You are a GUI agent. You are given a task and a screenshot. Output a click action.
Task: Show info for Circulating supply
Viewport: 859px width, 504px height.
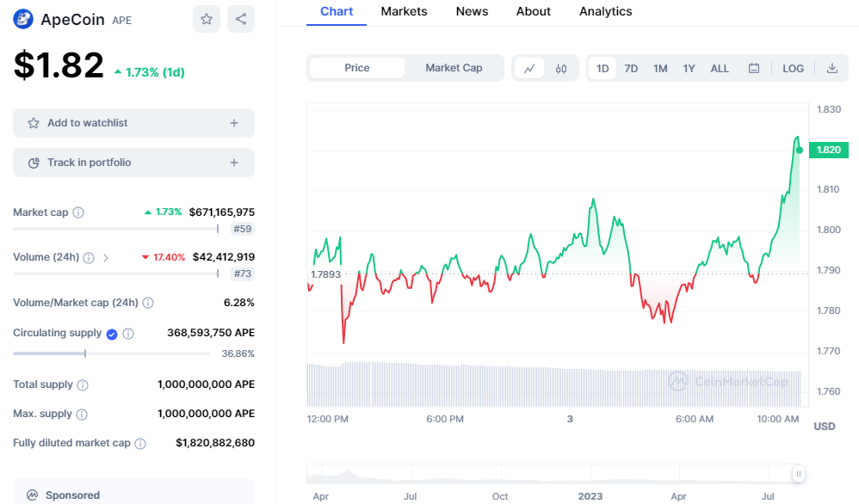click(128, 334)
